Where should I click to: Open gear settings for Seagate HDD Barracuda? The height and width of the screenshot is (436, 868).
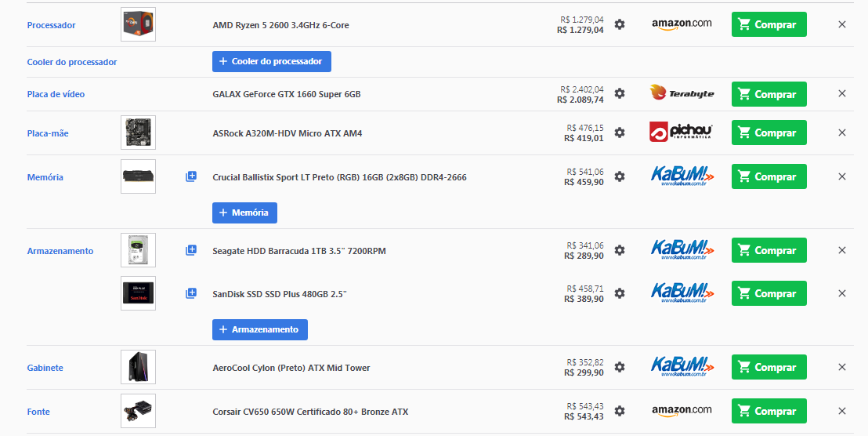click(x=620, y=250)
